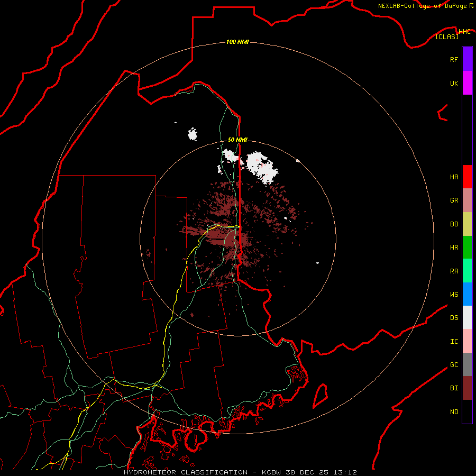The height and width of the screenshot is (476, 476).
Task: Select the BD yellow legend block
Action: click(x=467, y=224)
